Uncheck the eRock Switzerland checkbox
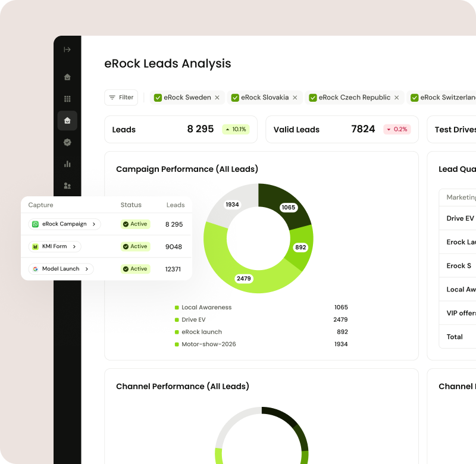This screenshot has height=464, width=476. click(414, 98)
